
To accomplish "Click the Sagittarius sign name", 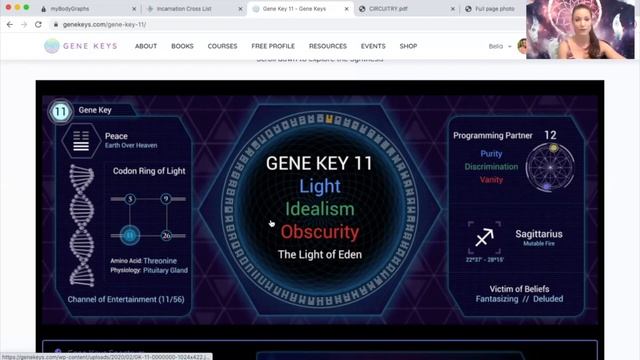I will click(x=539, y=234).
